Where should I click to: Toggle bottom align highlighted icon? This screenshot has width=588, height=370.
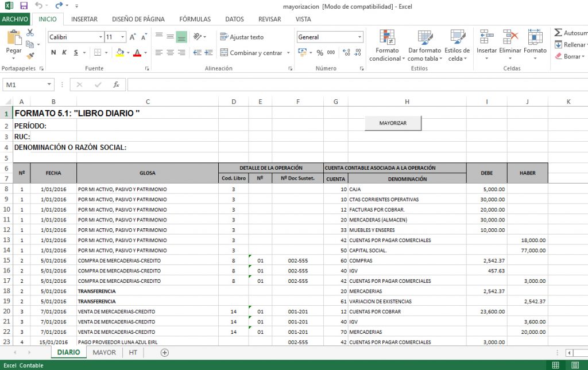[181, 37]
